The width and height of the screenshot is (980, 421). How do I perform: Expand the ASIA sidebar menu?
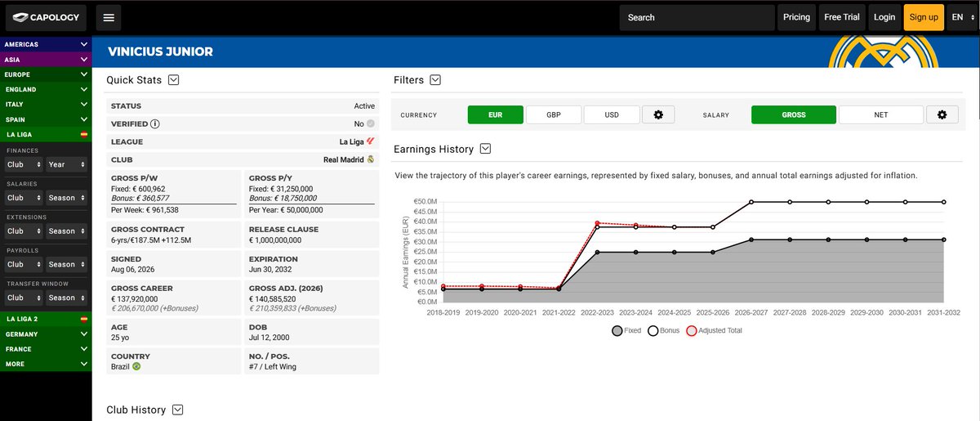click(x=46, y=60)
